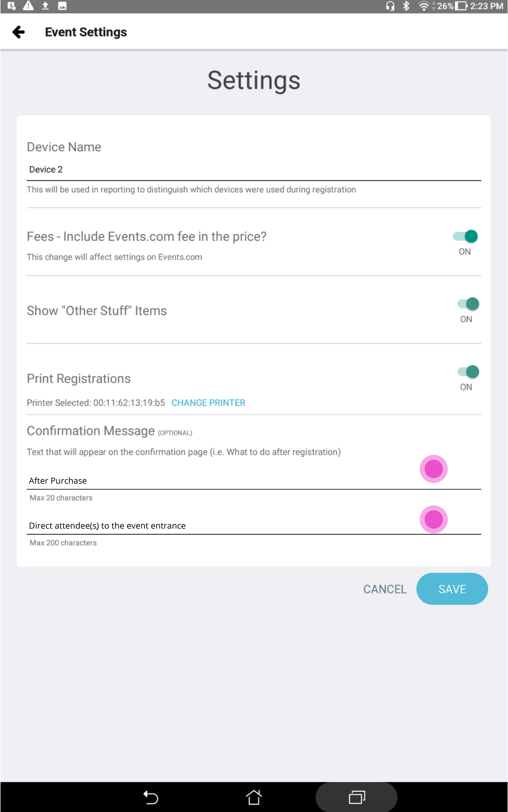Disable Show "Other Stuff" Items switch

(x=468, y=304)
